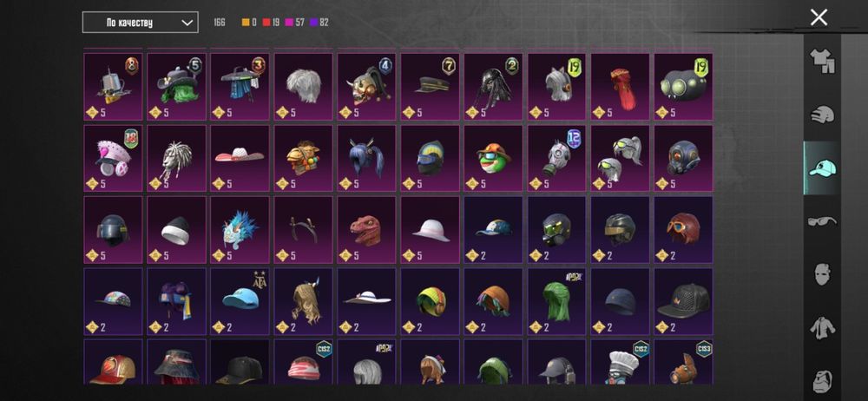Select the helmet category icon in sidebar
Screen dimensions: 868x401
pyautogui.click(x=822, y=115)
